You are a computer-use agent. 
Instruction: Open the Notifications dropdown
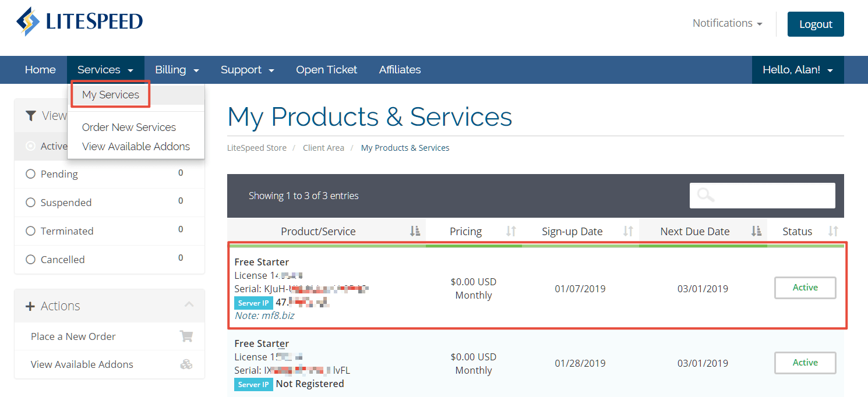click(x=727, y=23)
